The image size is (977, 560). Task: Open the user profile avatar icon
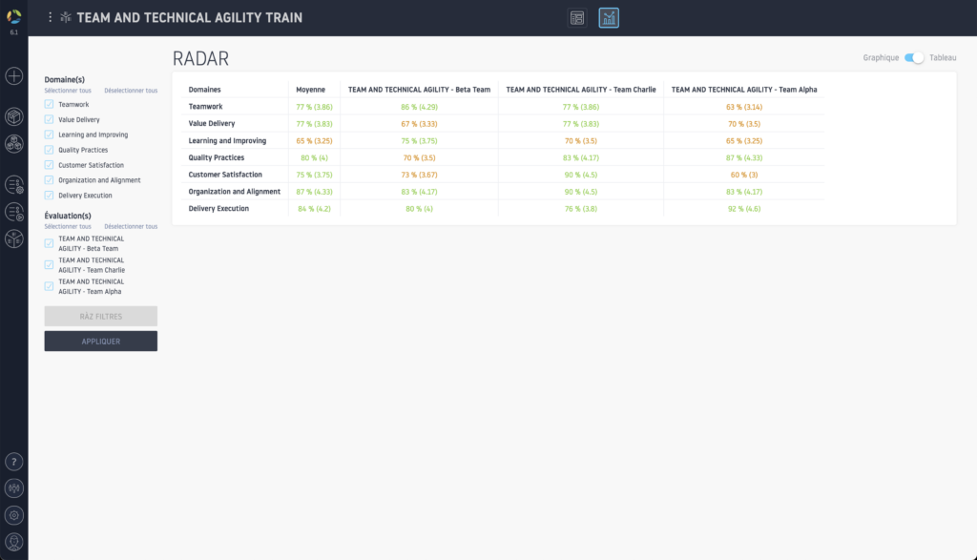point(14,542)
